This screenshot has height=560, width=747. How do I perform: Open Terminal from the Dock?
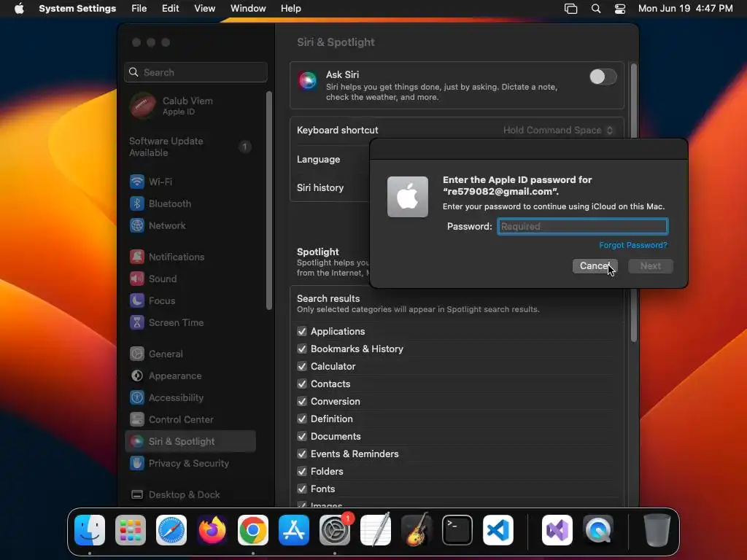pos(457,530)
